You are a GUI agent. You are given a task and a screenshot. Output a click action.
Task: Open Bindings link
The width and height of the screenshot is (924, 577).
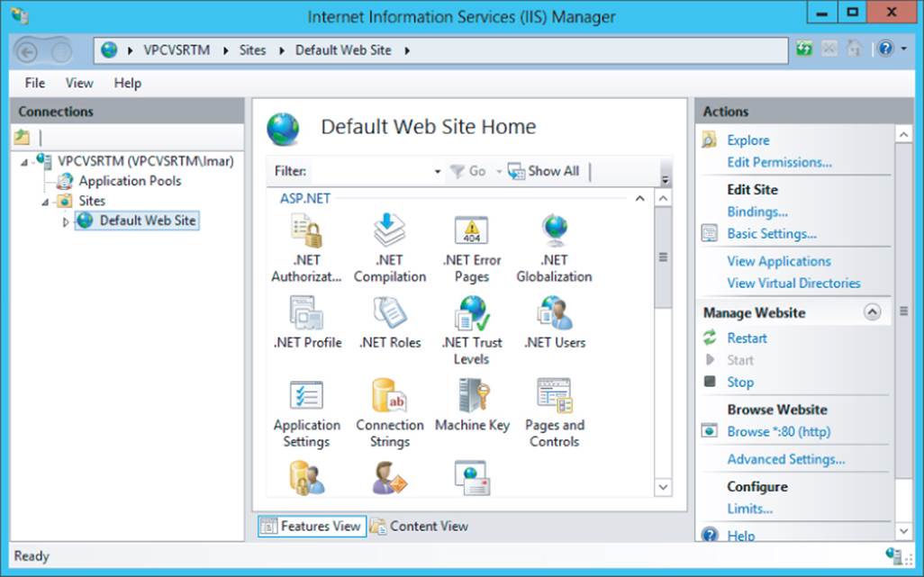pyautogui.click(x=757, y=212)
